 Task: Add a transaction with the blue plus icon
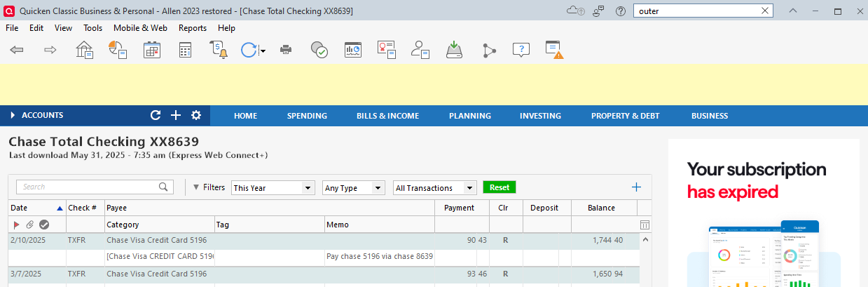click(636, 187)
